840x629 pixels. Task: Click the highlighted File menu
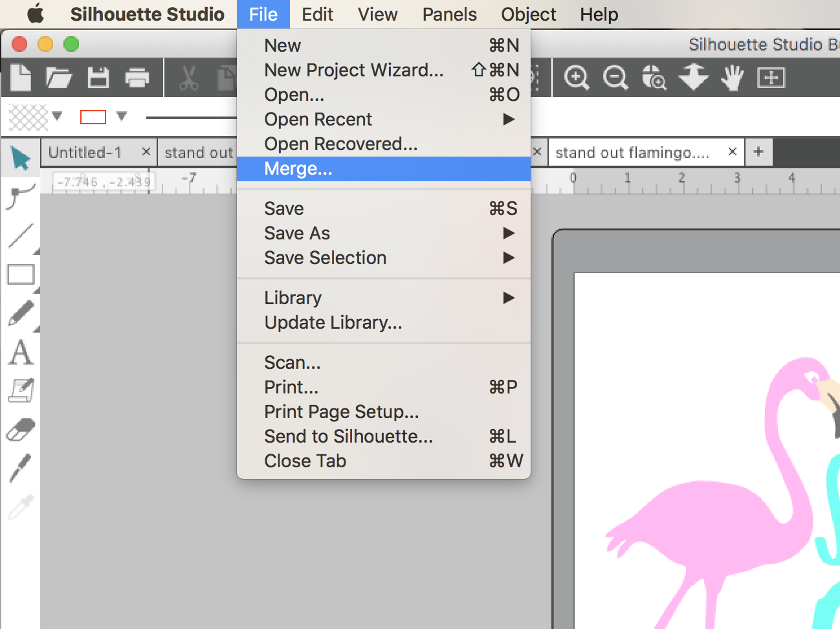pos(263,14)
